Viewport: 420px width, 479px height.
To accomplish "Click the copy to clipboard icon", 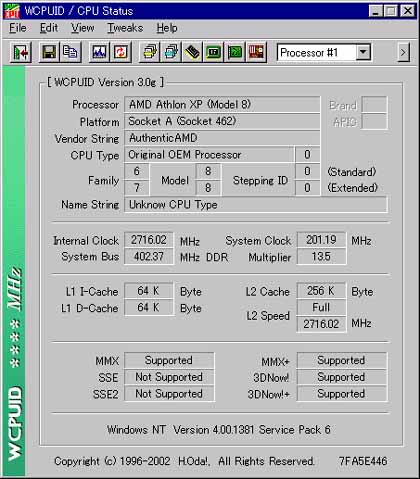I will (70, 52).
